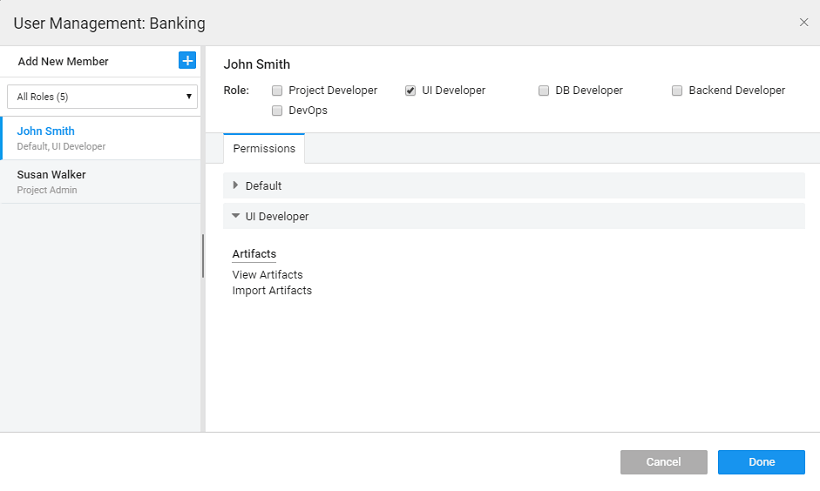Collapse the UI Developer permissions section
This screenshot has height=491, width=820.
click(236, 215)
